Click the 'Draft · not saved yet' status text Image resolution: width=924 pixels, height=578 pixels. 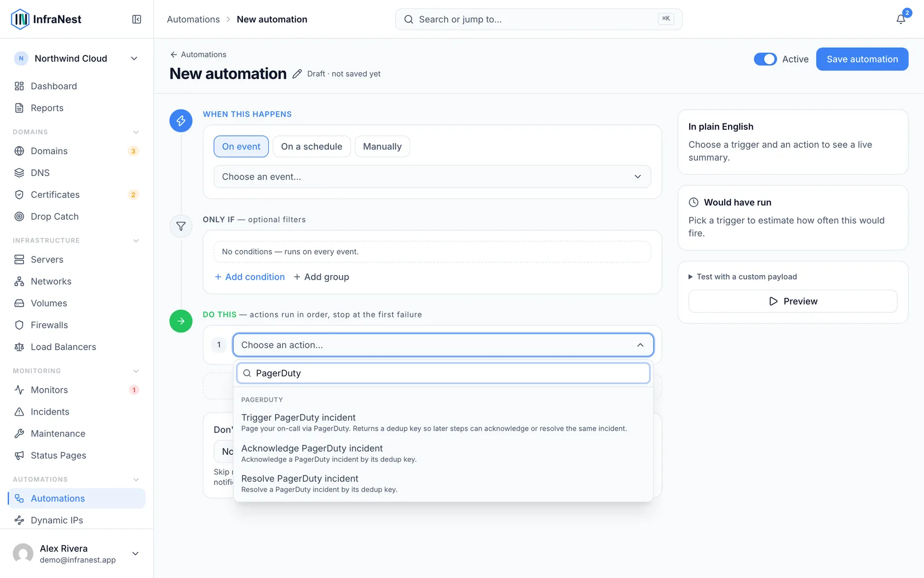[x=344, y=74]
